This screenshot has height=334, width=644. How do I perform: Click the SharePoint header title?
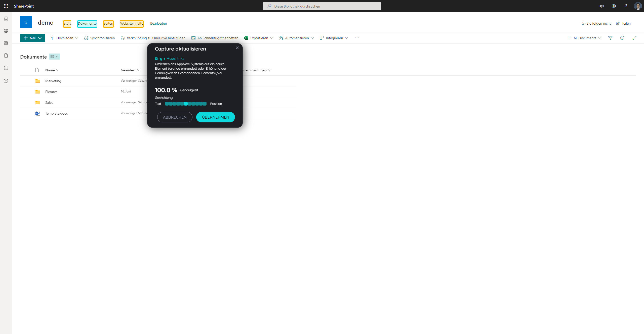click(24, 6)
